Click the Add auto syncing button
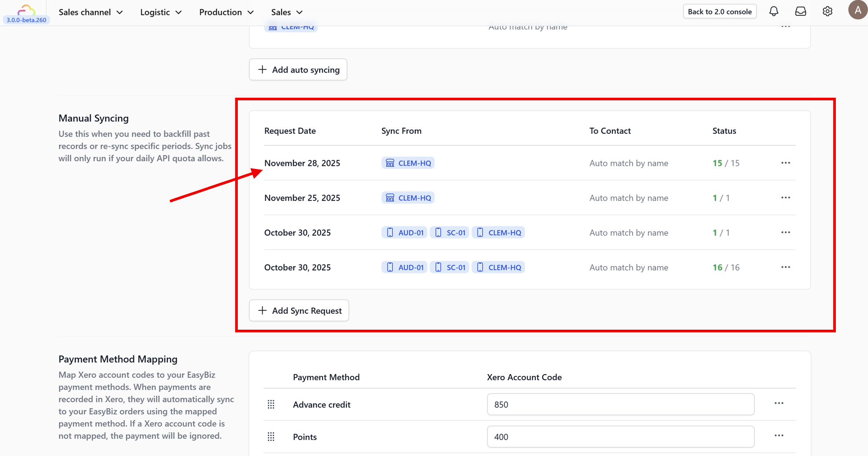 click(x=298, y=70)
